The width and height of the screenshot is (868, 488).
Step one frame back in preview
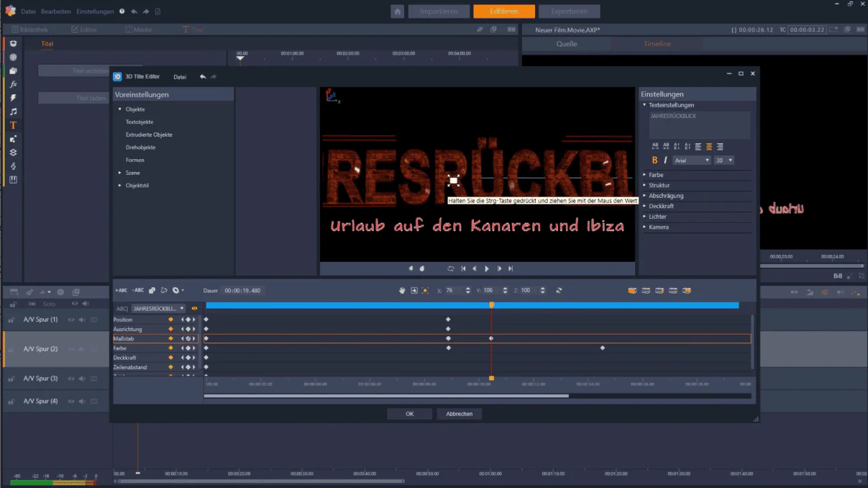pyautogui.click(x=475, y=268)
